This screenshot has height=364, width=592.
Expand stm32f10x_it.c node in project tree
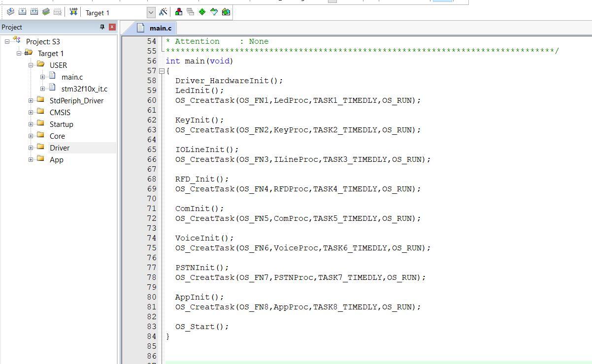[x=42, y=89]
